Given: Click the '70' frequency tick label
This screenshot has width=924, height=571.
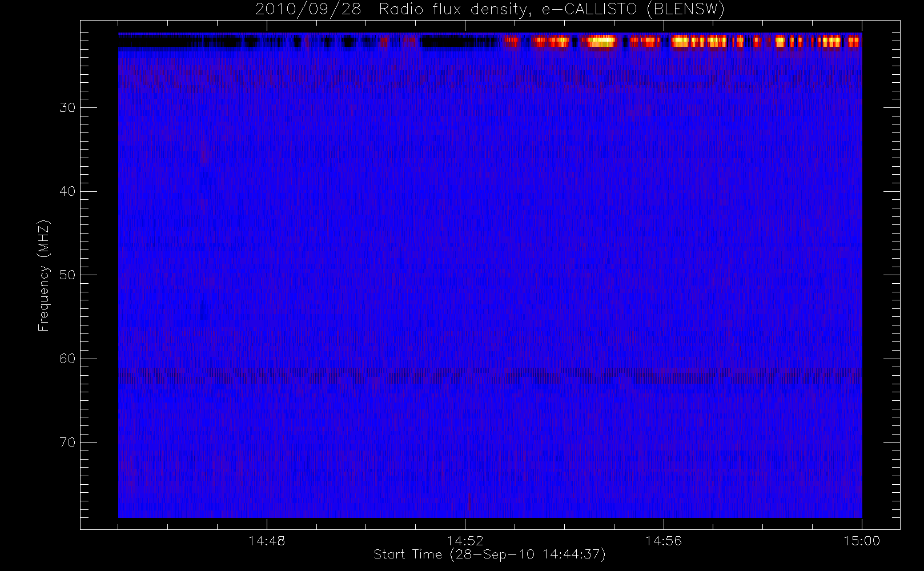Looking at the screenshot, I should (x=67, y=443).
